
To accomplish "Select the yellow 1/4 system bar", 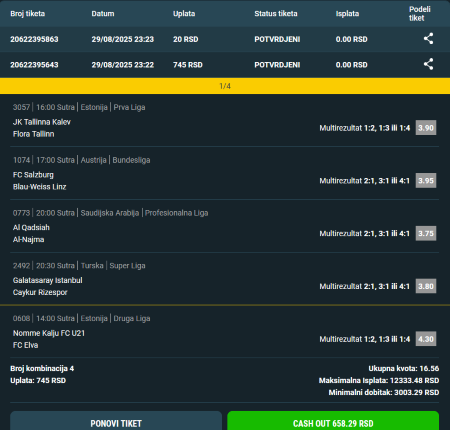I will tap(225, 86).
